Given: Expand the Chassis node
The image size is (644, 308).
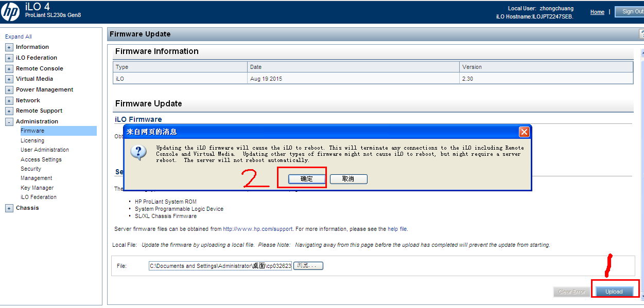Looking at the screenshot, I should click(x=9, y=208).
